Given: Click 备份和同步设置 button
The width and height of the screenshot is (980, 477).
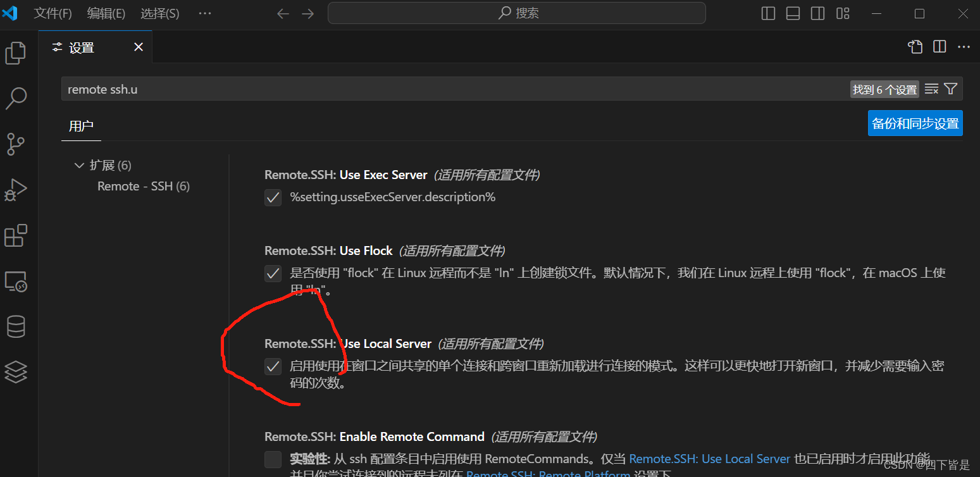Looking at the screenshot, I should pyautogui.click(x=915, y=123).
